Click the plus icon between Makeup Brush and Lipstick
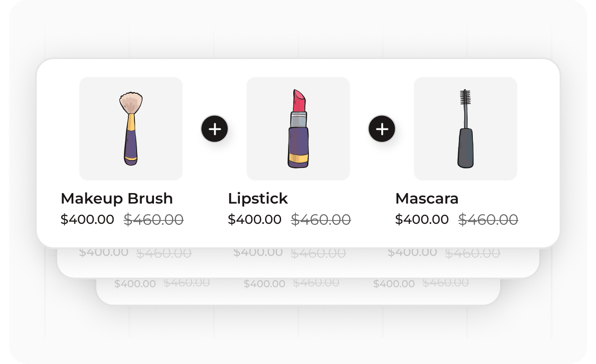The image size is (596, 364). click(x=215, y=129)
